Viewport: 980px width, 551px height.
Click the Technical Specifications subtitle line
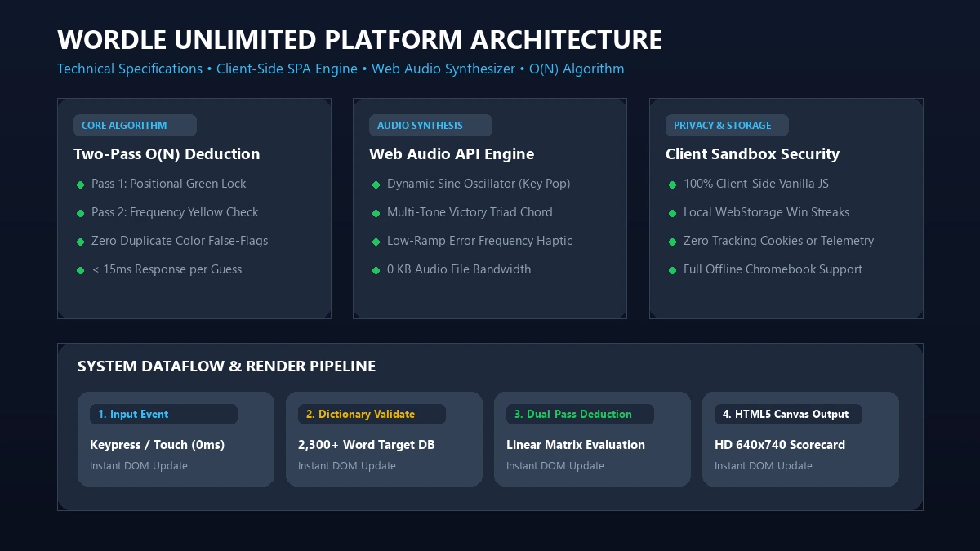pos(341,69)
